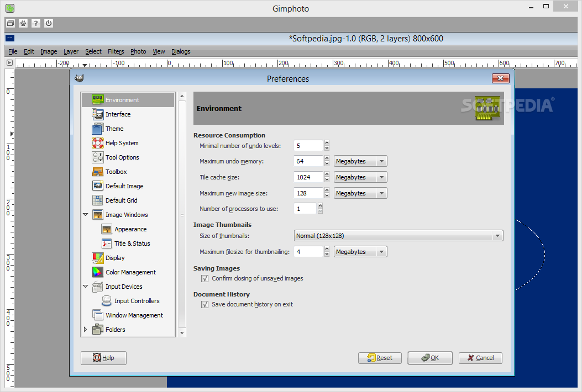
Task: Expand the Folders tree node
Action: [x=85, y=329]
